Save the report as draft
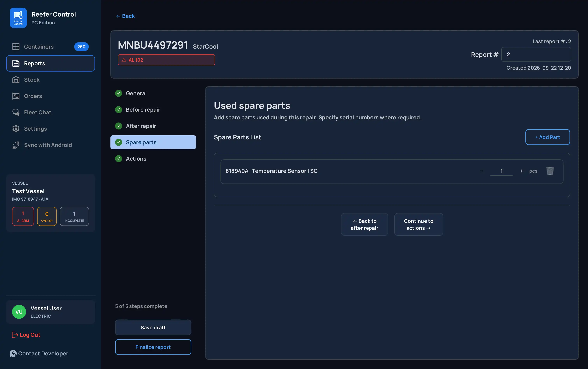 153,328
